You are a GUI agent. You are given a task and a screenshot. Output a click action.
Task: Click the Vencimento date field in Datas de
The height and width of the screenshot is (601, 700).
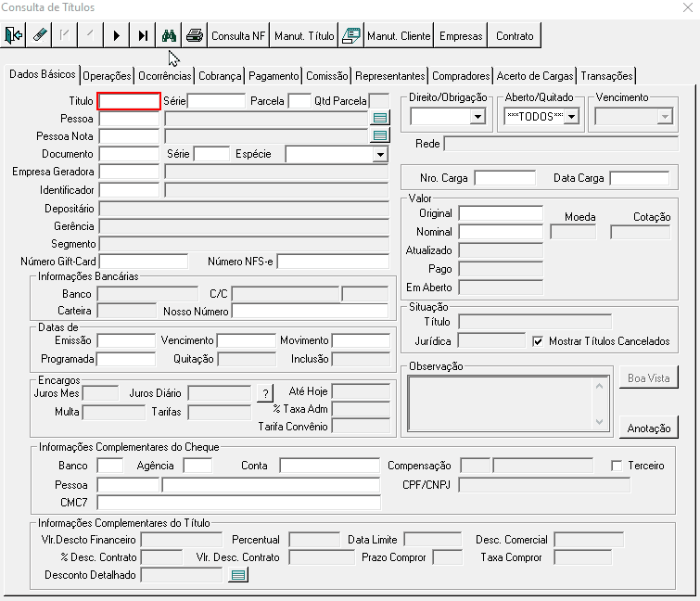tap(247, 340)
